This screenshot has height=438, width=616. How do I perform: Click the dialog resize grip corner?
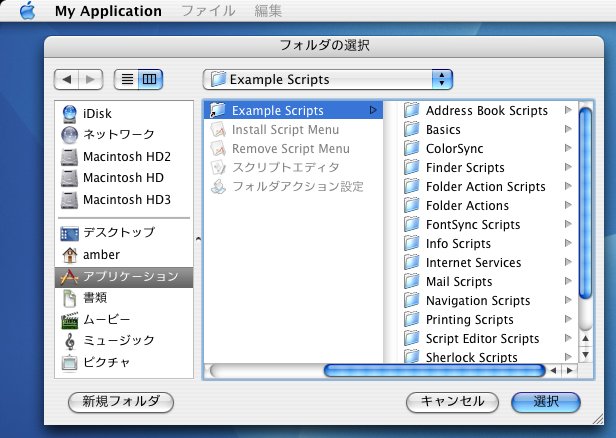click(x=598, y=419)
